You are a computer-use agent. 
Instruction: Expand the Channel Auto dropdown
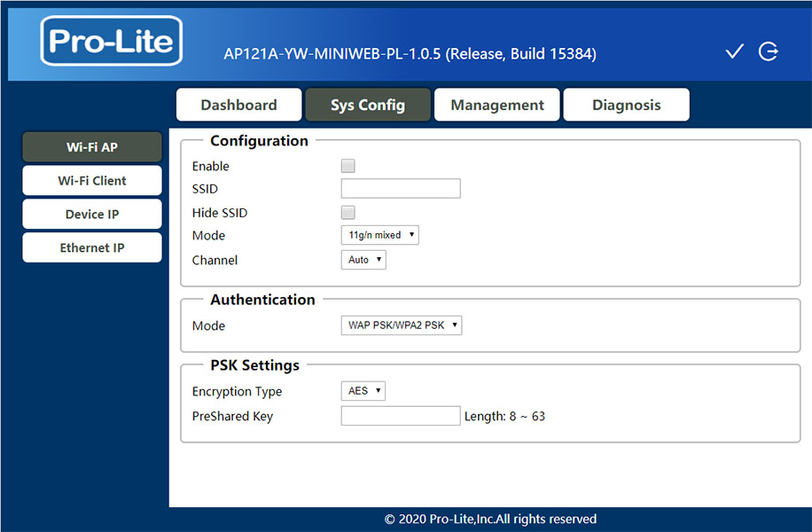pos(363,260)
